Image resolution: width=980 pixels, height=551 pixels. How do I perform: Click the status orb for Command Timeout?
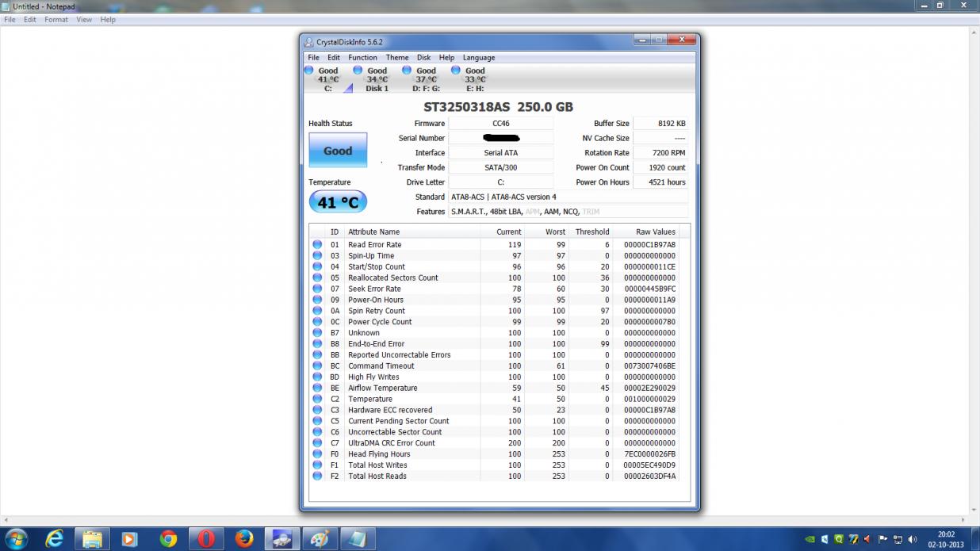[317, 366]
